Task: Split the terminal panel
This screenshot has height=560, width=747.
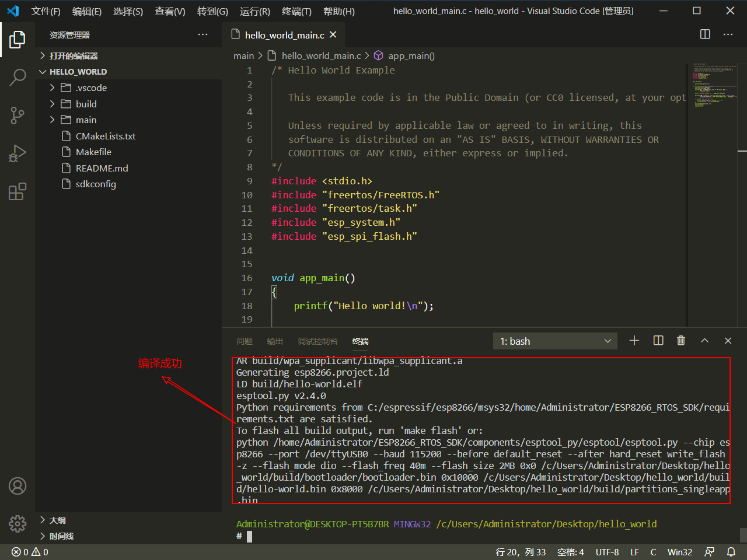Action: pyautogui.click(x=658, y=341)
